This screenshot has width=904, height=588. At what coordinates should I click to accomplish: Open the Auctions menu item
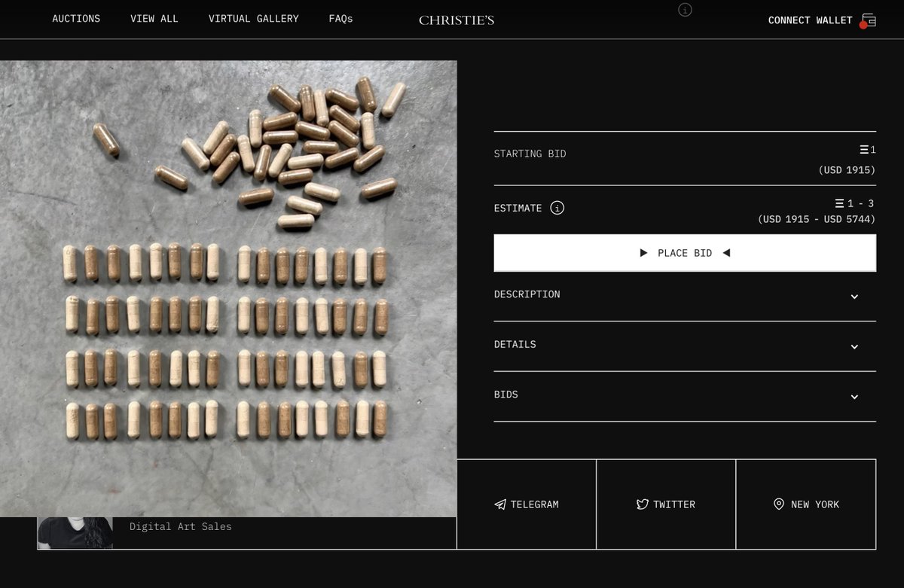coord(76,19)
